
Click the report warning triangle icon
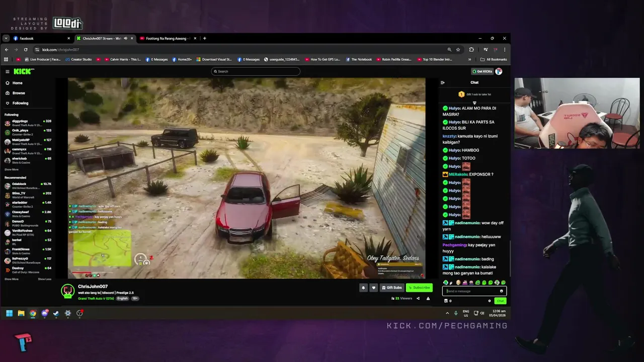click(428, 298)
